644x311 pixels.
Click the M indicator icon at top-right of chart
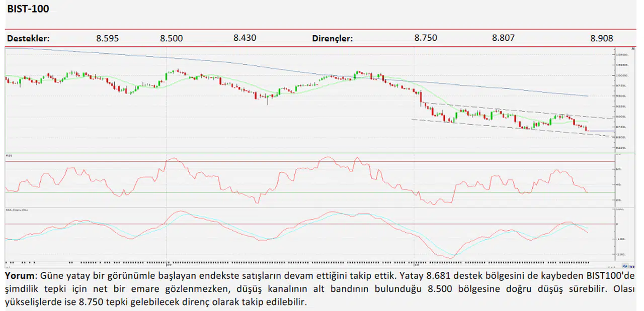tap(633, 49)
